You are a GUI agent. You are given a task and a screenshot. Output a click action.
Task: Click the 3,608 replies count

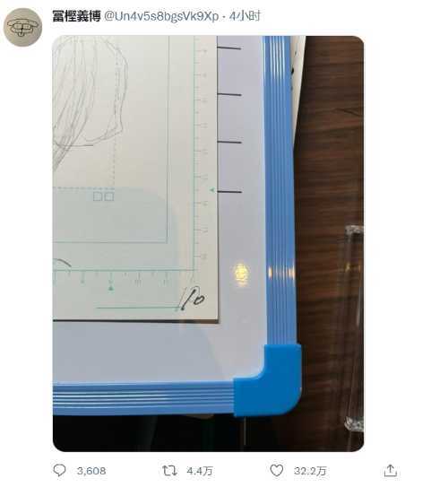coord(91,471)
